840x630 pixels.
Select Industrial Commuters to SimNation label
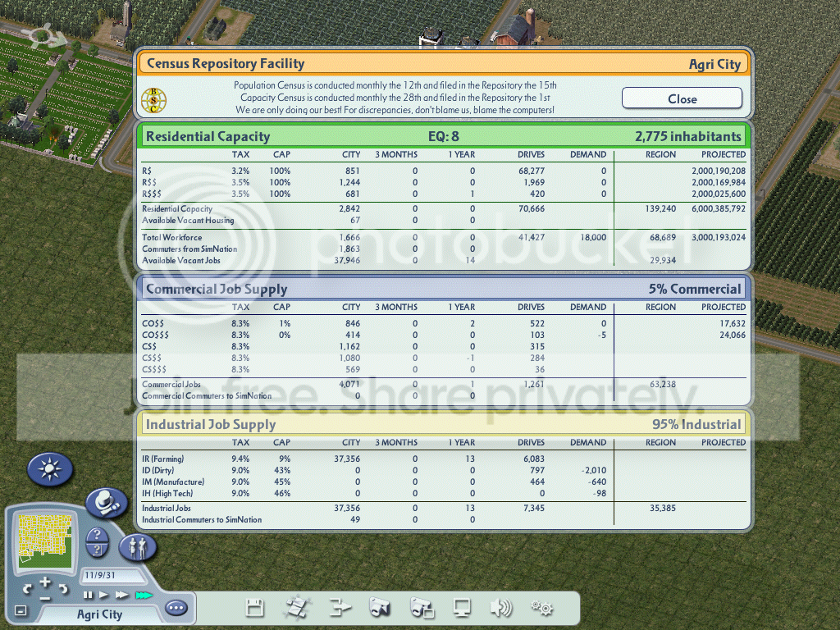pos(202,519)
